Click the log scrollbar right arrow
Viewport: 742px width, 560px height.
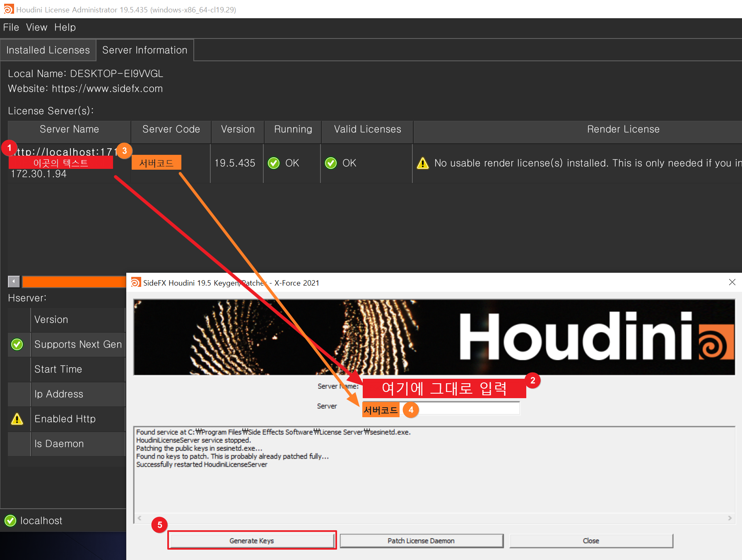[x=730, y=518]
